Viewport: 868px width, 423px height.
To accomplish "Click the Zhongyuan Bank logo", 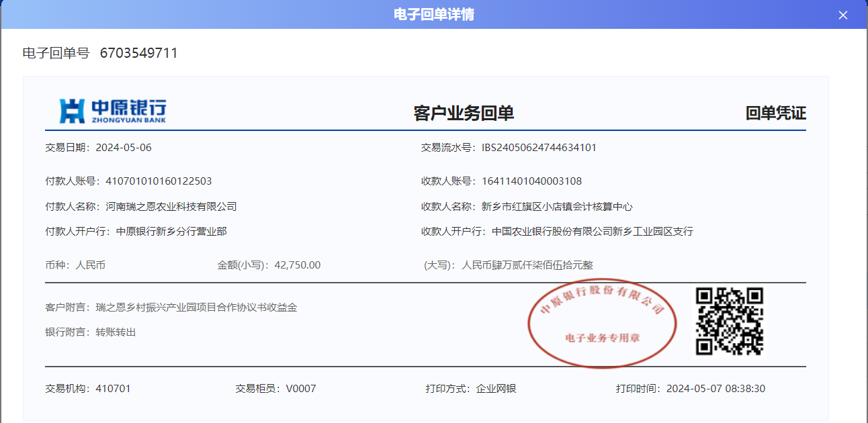I will coord(113,111).
